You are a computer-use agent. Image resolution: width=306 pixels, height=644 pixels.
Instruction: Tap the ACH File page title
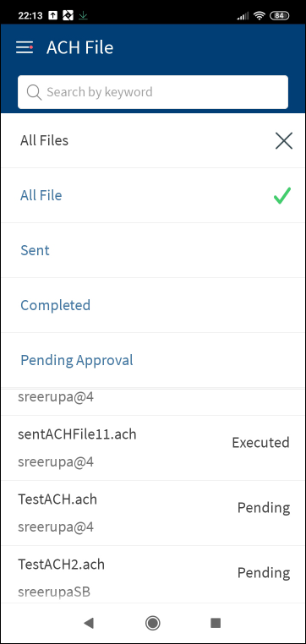tap(79, 47)
